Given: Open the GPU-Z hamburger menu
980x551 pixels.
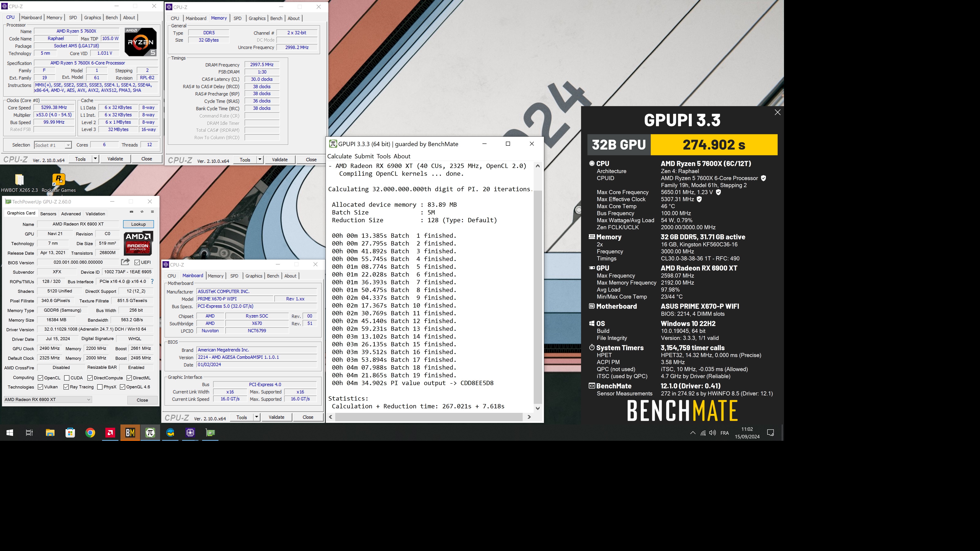Looking at the screenshot, I should click(152, 212).
